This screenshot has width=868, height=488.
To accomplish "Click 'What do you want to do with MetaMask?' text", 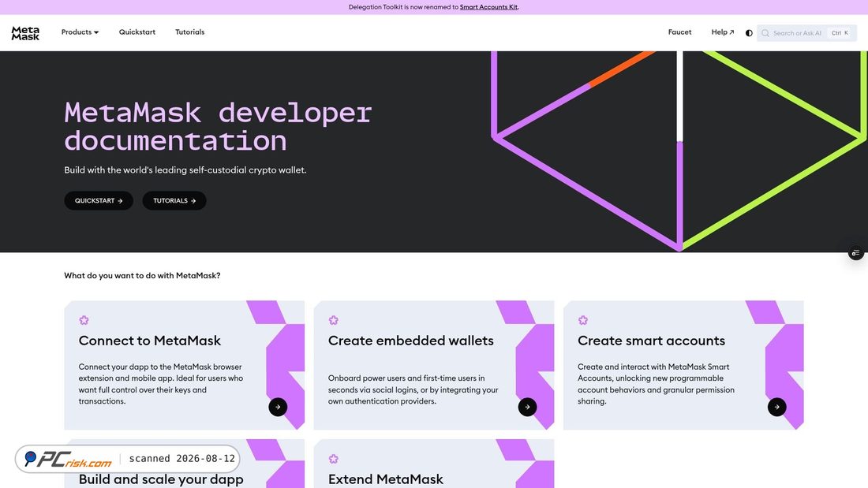I will (142, 276).
